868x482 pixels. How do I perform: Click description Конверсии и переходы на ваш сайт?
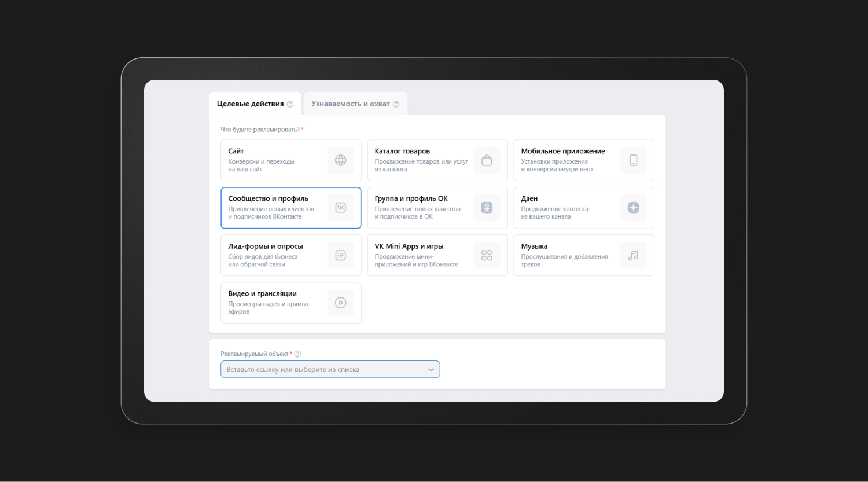pos(262,165)
